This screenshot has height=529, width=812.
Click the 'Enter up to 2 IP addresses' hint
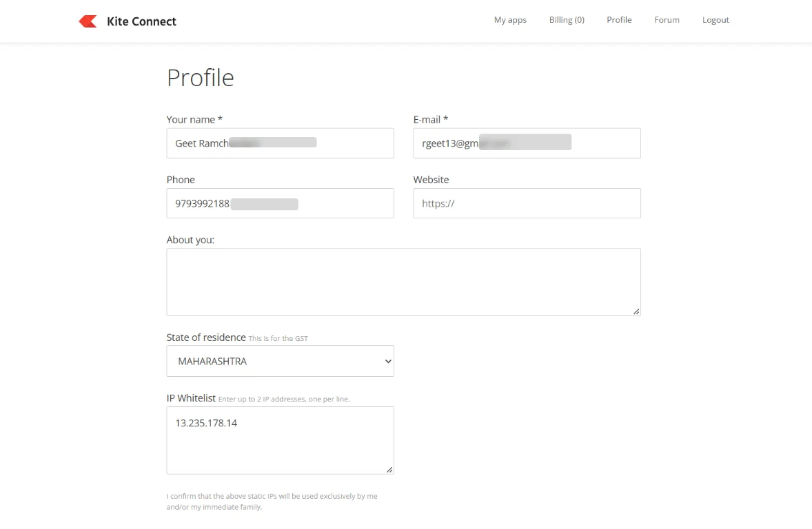[x=284, y=399]
